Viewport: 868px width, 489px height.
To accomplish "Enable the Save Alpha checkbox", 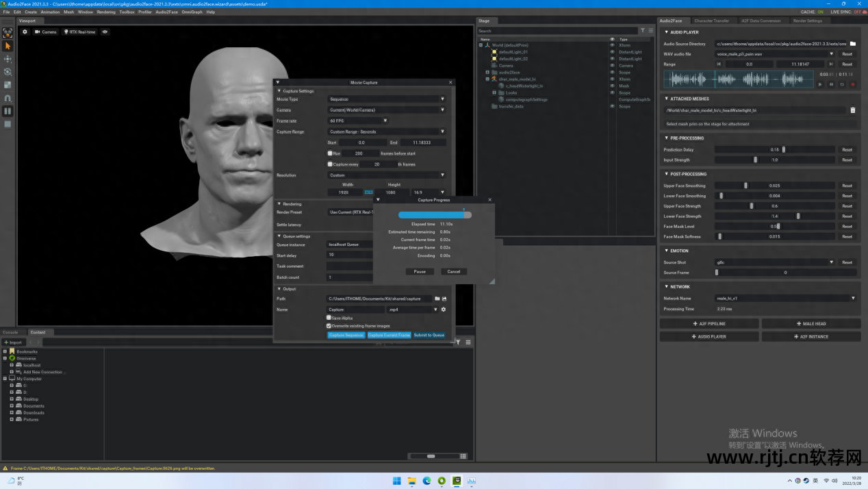I will pos(329,318).
